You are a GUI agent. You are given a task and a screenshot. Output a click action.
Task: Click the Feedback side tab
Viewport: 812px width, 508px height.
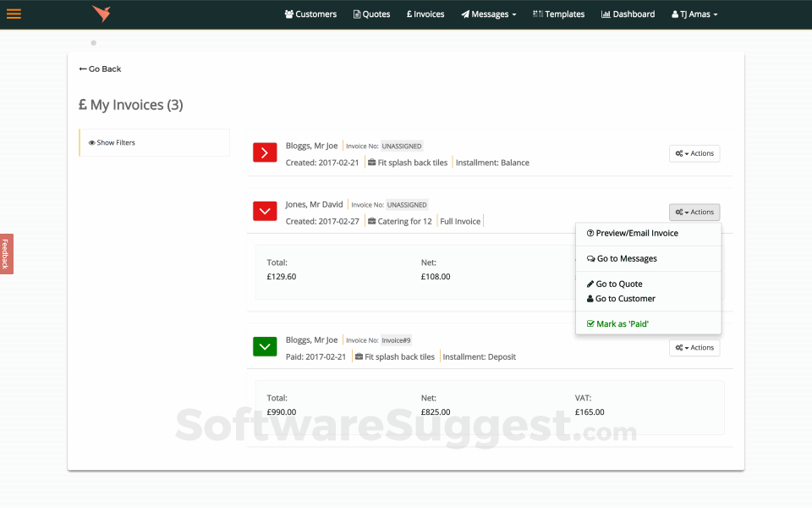[6, 254]
